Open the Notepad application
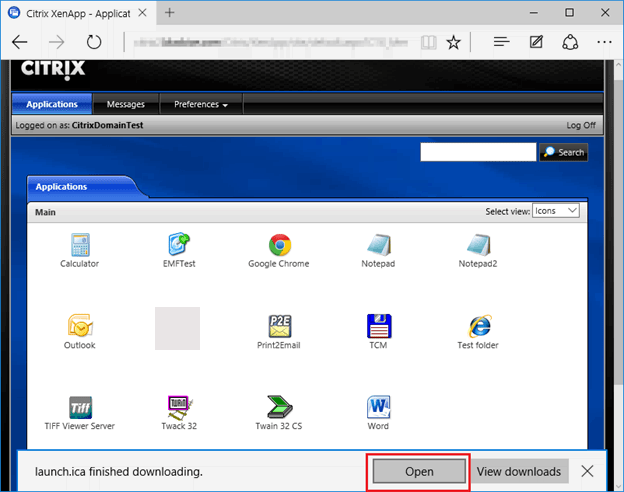 378,251
